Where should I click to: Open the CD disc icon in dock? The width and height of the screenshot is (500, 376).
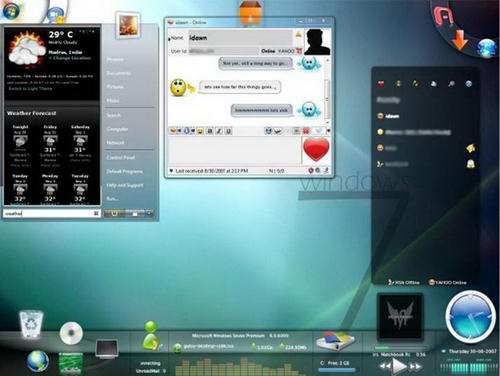tap(71, 333)
